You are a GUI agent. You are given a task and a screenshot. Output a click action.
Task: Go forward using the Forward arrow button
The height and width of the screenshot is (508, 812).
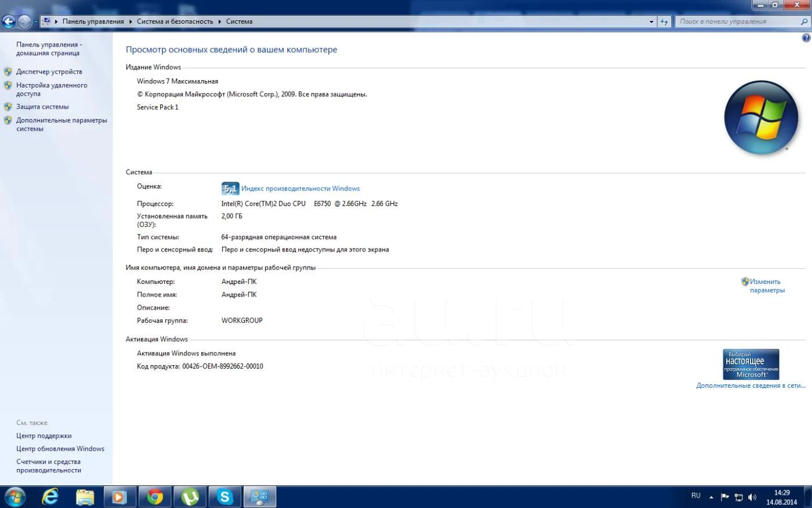24,22
